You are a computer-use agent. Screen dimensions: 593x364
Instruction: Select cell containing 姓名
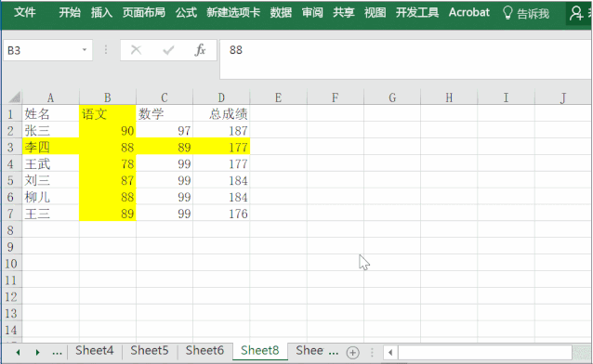point(51,114)
